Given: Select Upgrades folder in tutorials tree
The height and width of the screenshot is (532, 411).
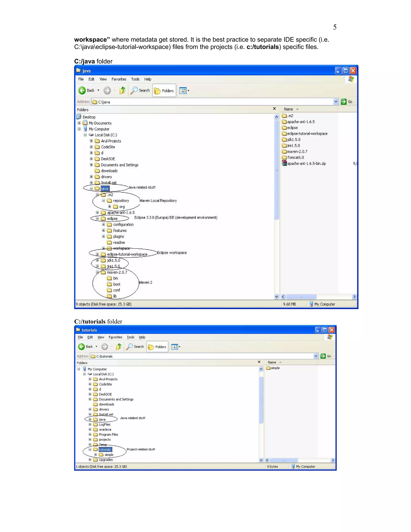Looking at the screenshot, I should [x=103, y=460].
